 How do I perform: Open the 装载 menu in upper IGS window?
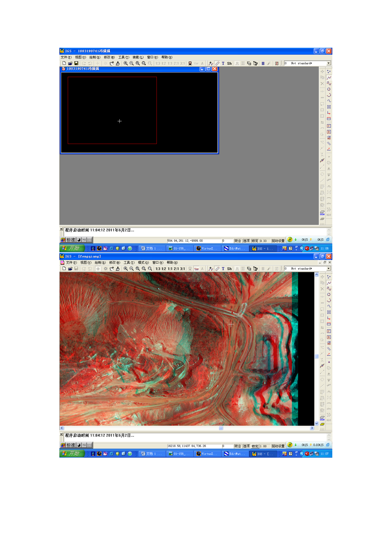138,57
